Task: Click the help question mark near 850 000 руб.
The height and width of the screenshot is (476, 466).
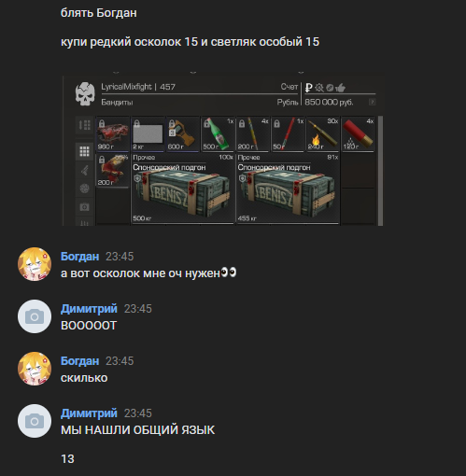Action: pos(372,102)
